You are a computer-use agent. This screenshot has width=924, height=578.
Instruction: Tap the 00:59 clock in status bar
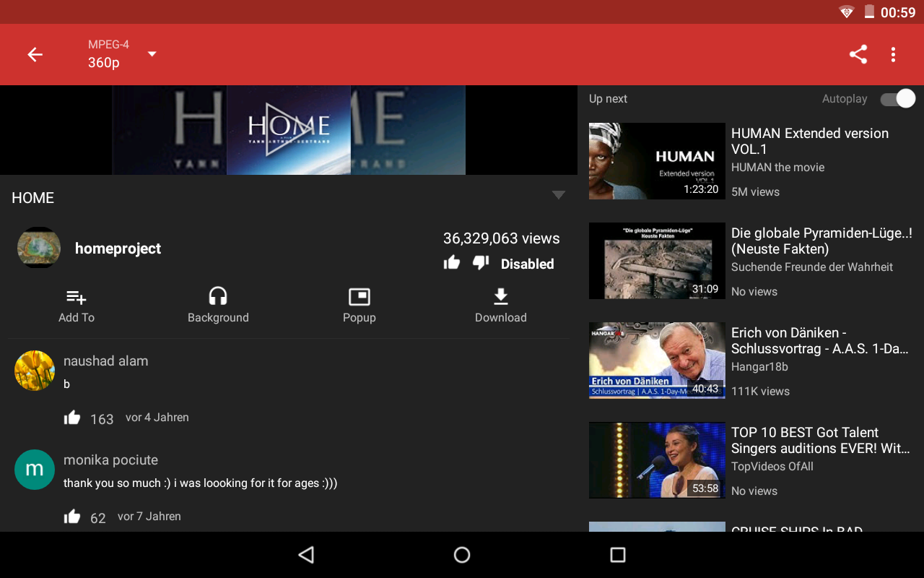click(898, 12)
